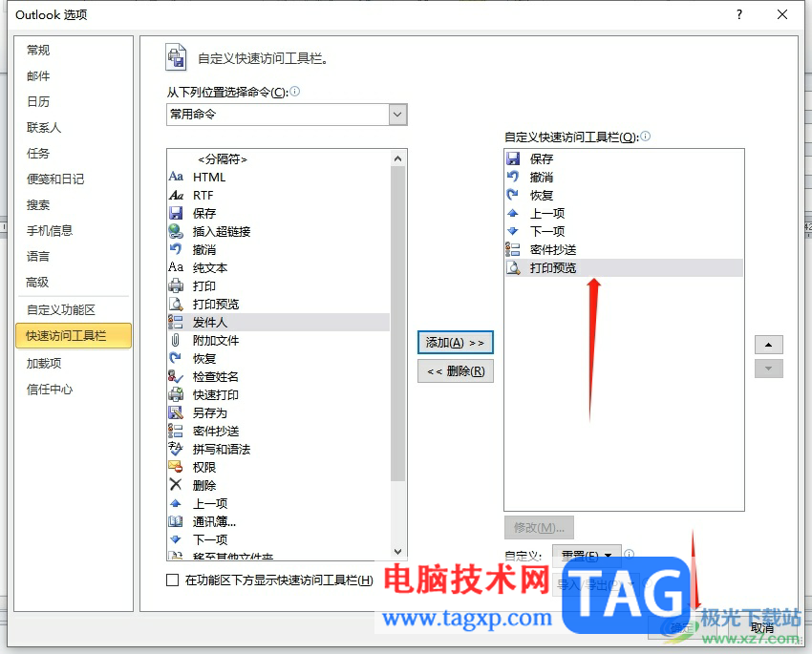Choose the insert hyperlink globe icon

click(176, 231)
